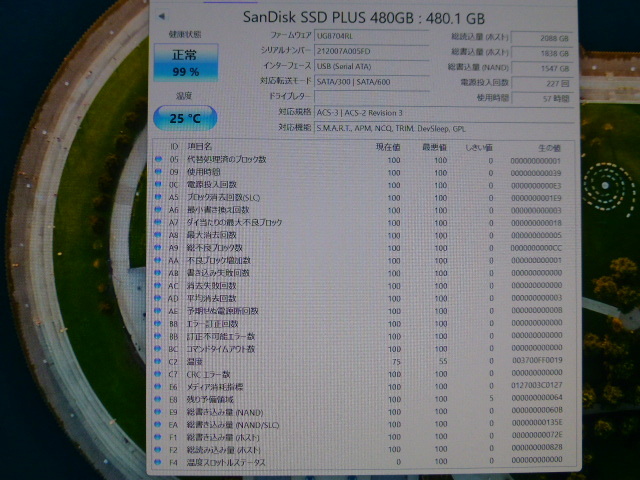
Task: Click status dot icon for attribute A7
Action: coord(158,222)
